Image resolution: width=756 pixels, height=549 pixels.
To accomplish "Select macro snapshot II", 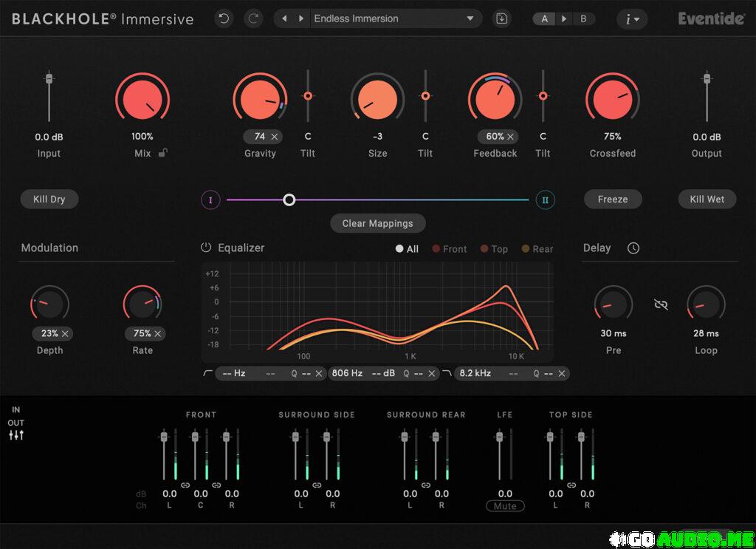I will pyautogui.click(x=546, y=200).
